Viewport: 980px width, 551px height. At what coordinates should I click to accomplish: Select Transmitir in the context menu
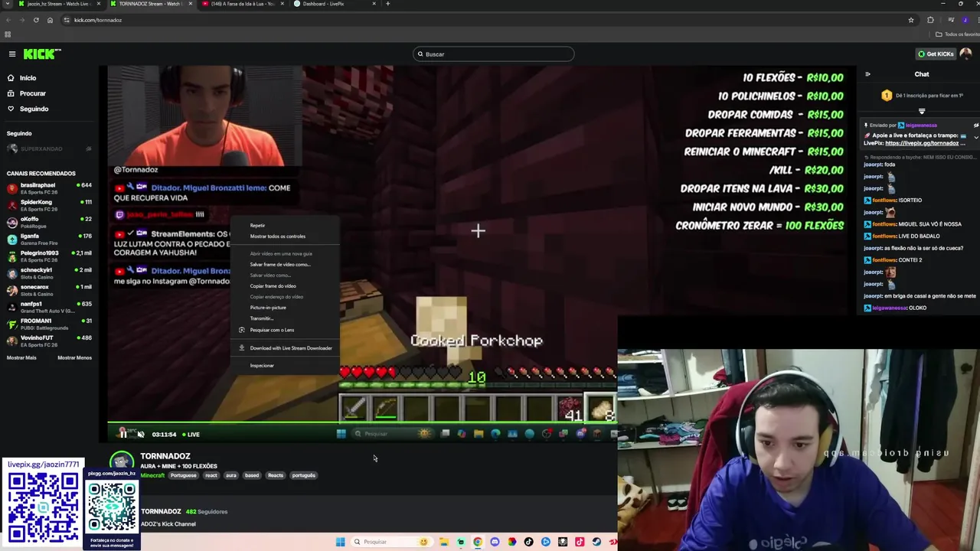(284, 318)
